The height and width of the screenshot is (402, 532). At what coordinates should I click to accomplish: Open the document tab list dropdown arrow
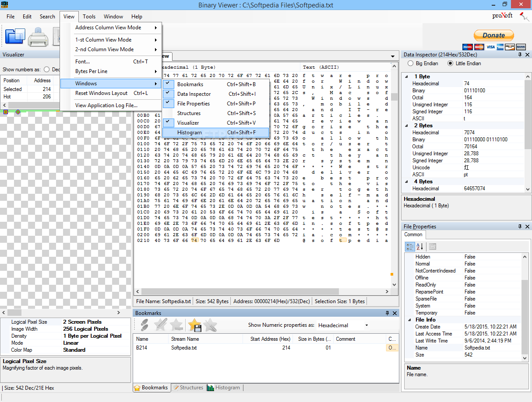point(392,56)
